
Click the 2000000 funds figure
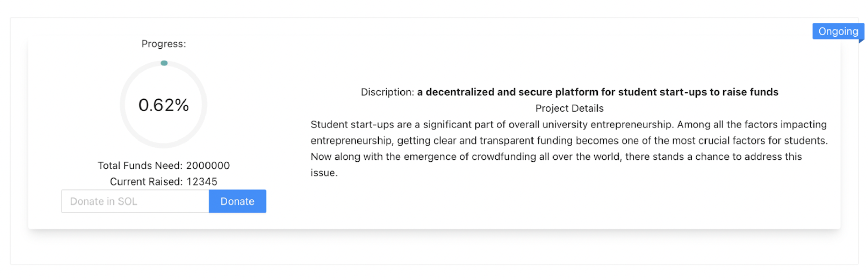(208, 165)
